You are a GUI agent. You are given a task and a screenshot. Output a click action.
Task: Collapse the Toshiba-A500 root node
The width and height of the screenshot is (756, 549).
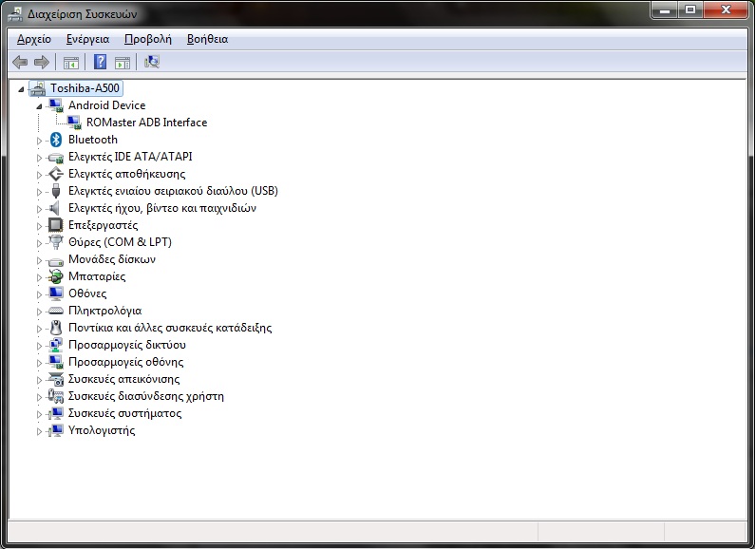pos(23,88)
